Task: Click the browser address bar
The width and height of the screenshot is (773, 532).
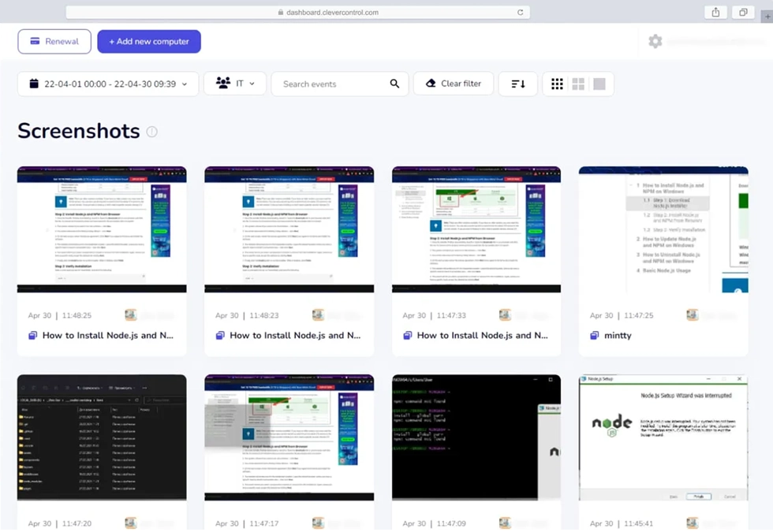Action: click(298, 13)
